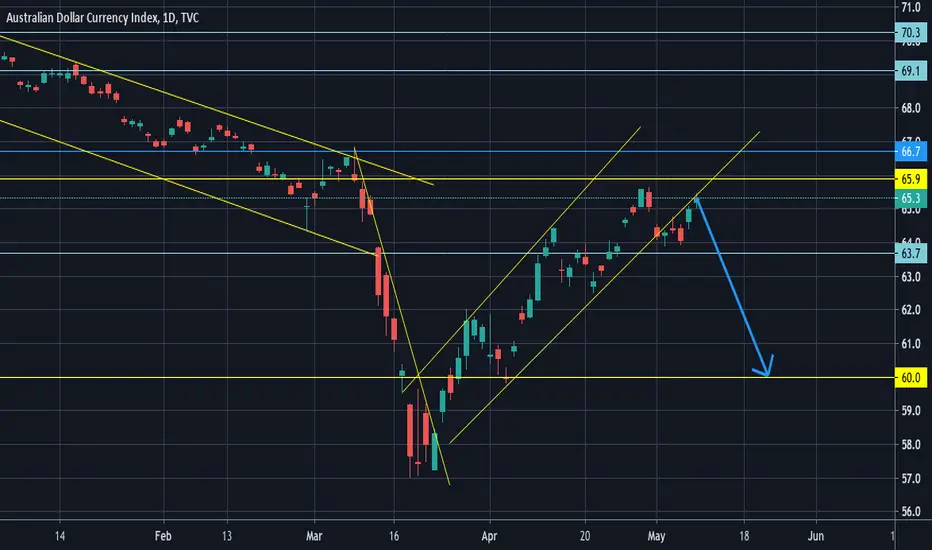Click the 71.0 axis value
This screenshot has height=550, width=932.
(911, 7)
